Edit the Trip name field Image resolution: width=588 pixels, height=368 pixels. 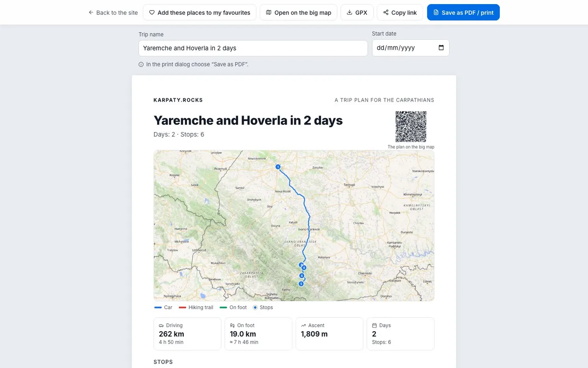253,48
